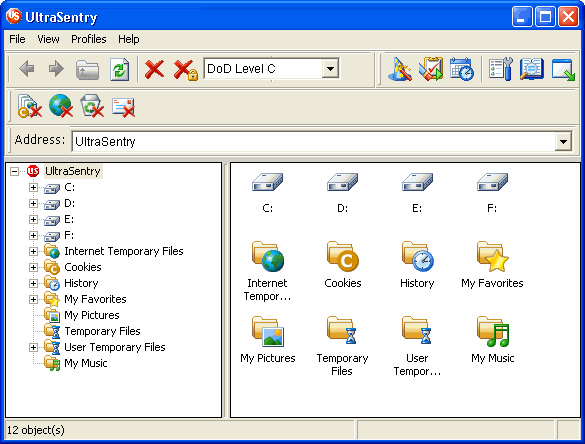Select My Pictures in the tree

coord(92,315)
